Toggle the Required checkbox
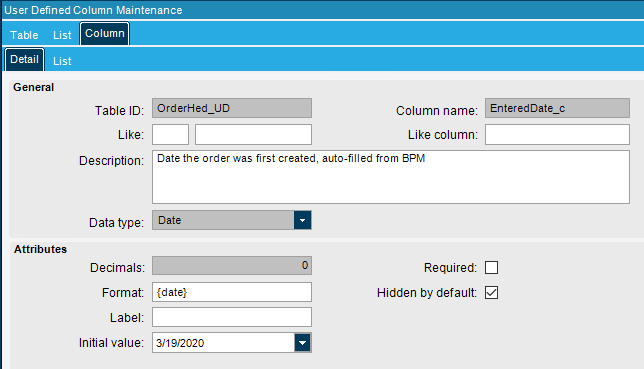 [491, 268]
